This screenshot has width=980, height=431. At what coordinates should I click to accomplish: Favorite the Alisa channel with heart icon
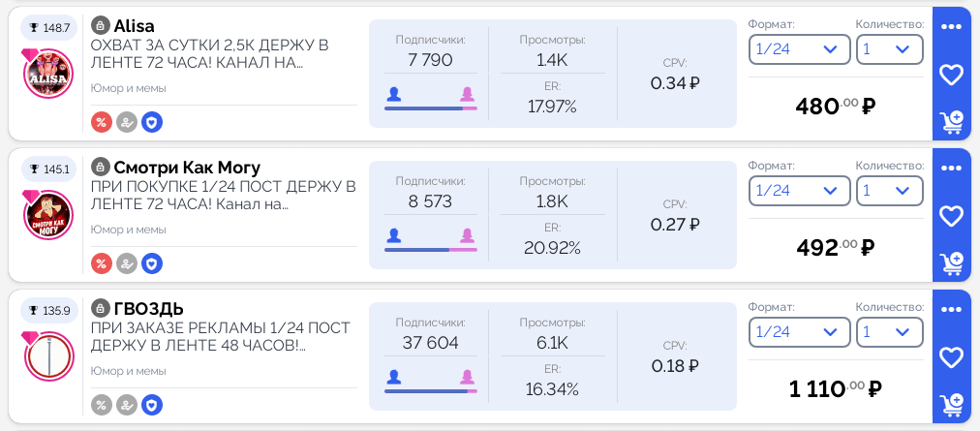click(x=951, y=75)
